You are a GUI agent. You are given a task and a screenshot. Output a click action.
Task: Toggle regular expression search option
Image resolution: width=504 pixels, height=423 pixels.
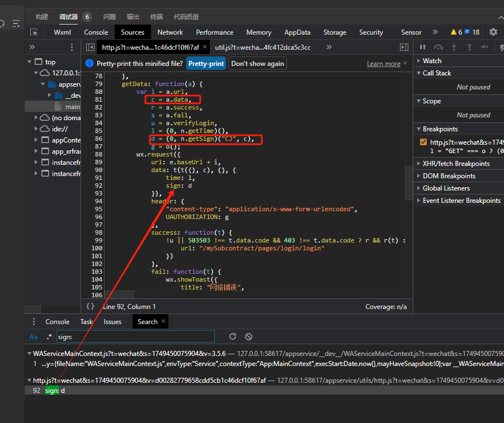pos(49,336)
